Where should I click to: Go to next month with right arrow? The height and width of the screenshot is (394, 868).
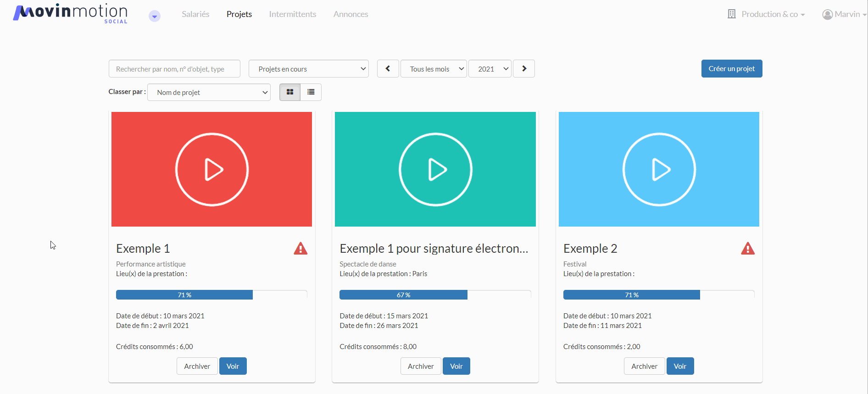[524, 69]
